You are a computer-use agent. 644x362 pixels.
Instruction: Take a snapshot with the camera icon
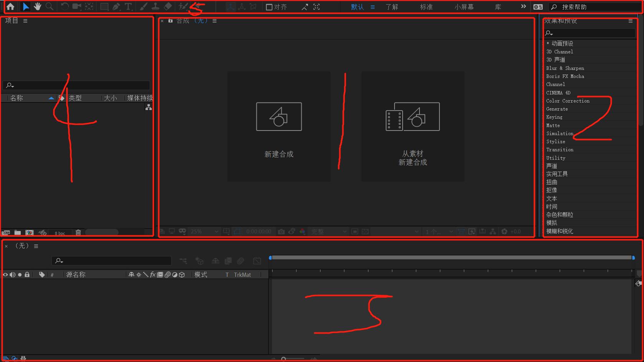pos(281,231)
